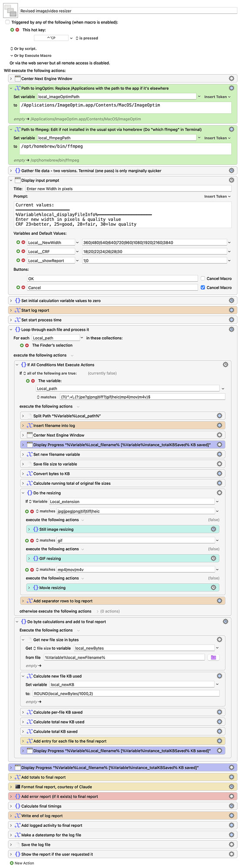Enable Cancel Macro checkbox for the OK button
Image resolution: width=240 pixels, height=868 pixels.
[203, 279]
